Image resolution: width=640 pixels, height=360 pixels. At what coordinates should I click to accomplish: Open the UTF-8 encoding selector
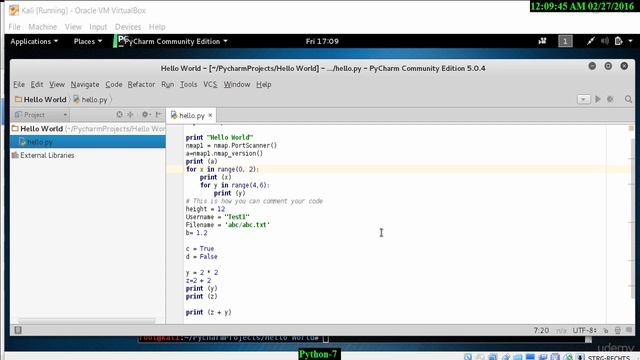coord(584,330)
